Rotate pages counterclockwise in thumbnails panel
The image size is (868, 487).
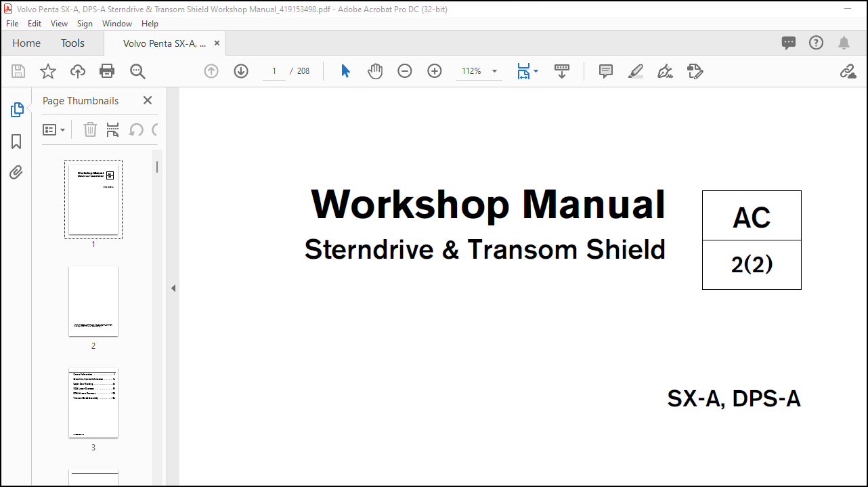coord(136,129)
